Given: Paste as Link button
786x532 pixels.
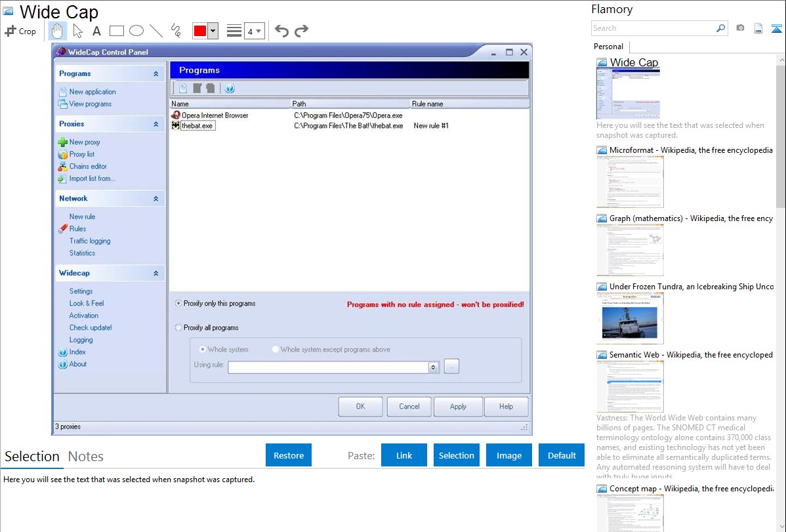Looking at the screenshot, I should click(404, 455).
